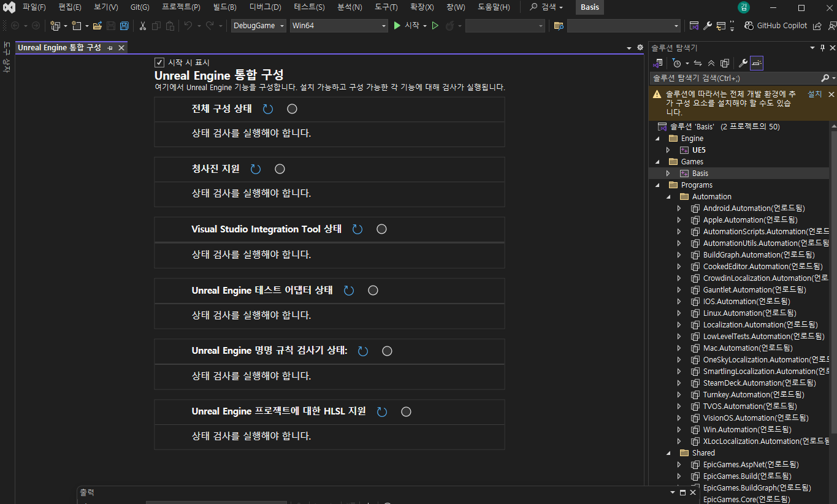837x504 pixels.
Task: Click the GitHub Copilot button
Action: [x=776, y=26]
